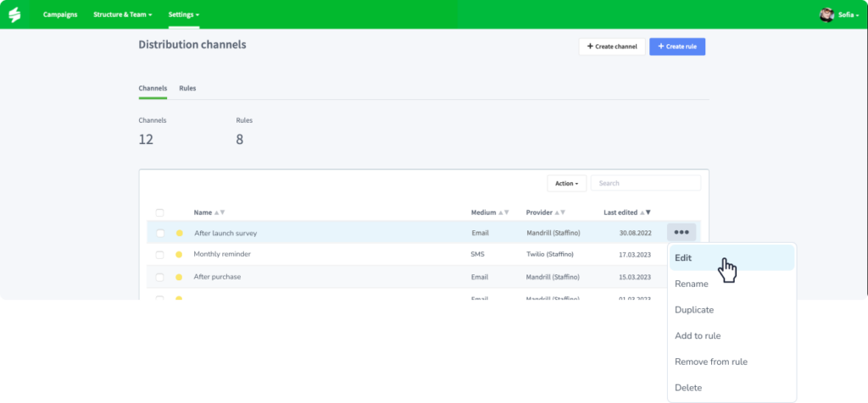Click the date 30.08.2022
This screenshot has width=868, height=403.
[x=636, y=234]
